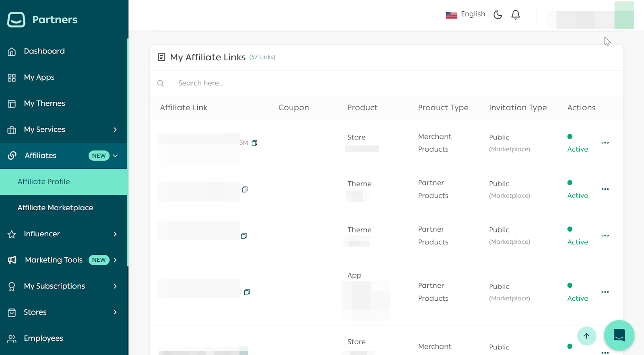Copy the first affiliate link
644x355 pixels.
pyautogui.click(x=254, y=143)
